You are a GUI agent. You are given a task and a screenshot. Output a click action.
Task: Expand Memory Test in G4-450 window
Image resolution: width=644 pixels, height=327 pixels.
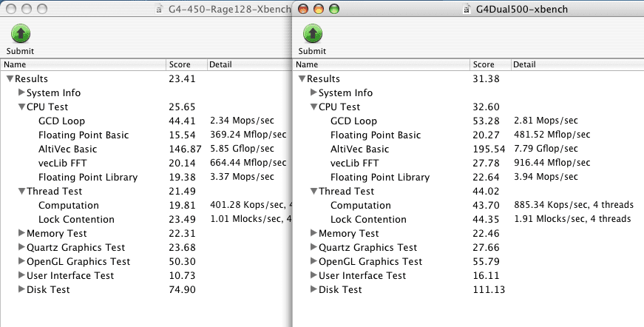point(21,233)
